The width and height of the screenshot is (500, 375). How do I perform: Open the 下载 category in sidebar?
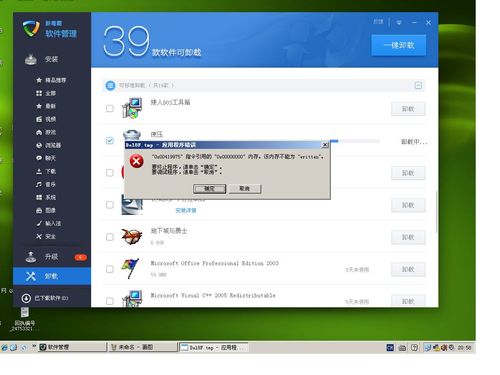tap(46, 171)
